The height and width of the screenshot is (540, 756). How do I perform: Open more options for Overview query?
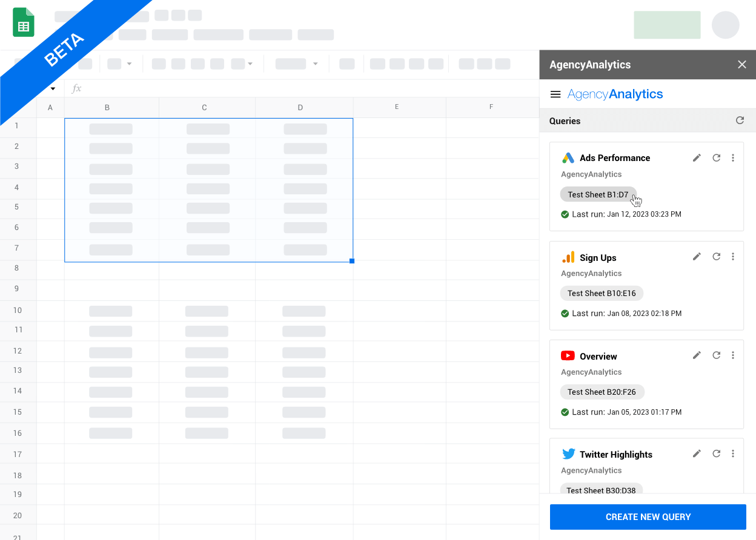[x=733, y=355]
